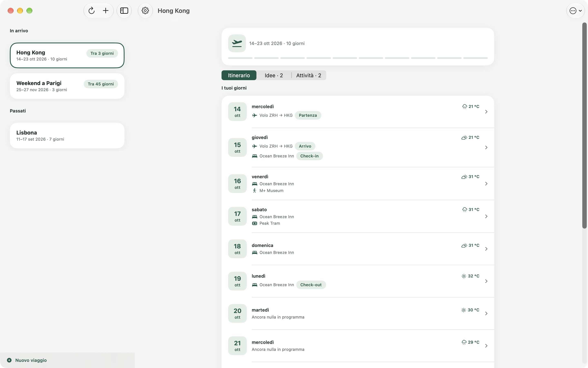Screen dimensions: 588x368
Task: Click the Arrivo badge
Action: (305, 146)
